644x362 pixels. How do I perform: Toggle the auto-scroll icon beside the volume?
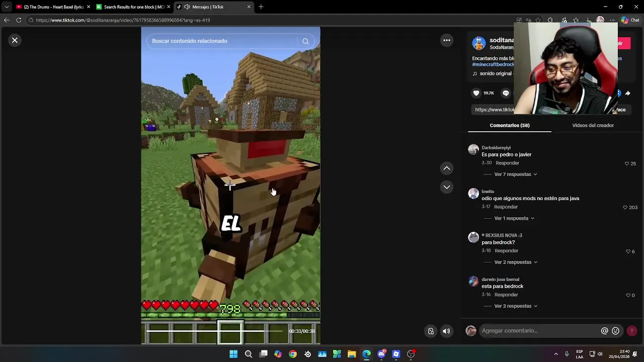[431, 331]
